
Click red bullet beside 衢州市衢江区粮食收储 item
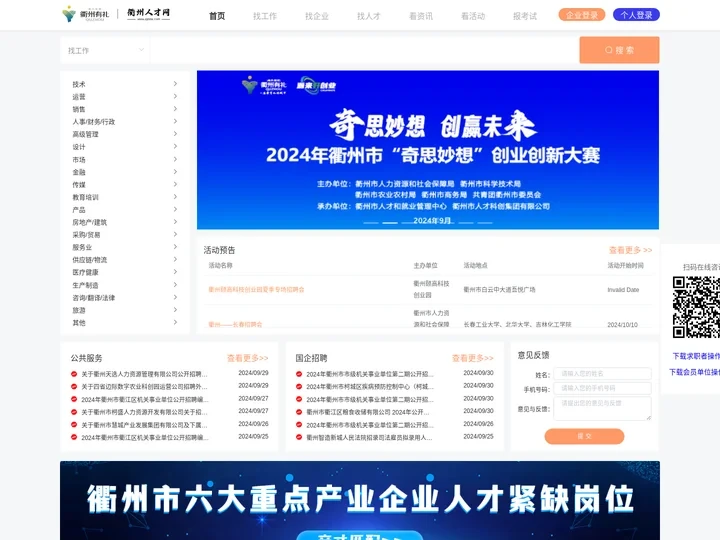(299, 412)
